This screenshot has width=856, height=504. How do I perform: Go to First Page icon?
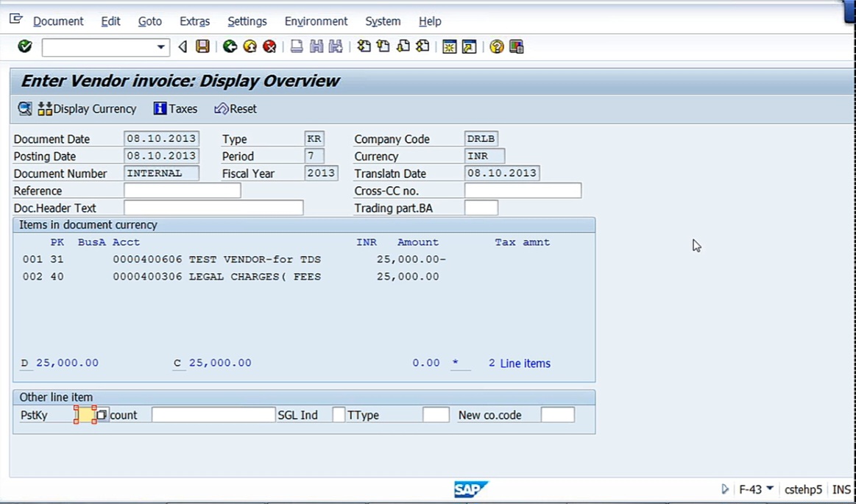[364, 46]
